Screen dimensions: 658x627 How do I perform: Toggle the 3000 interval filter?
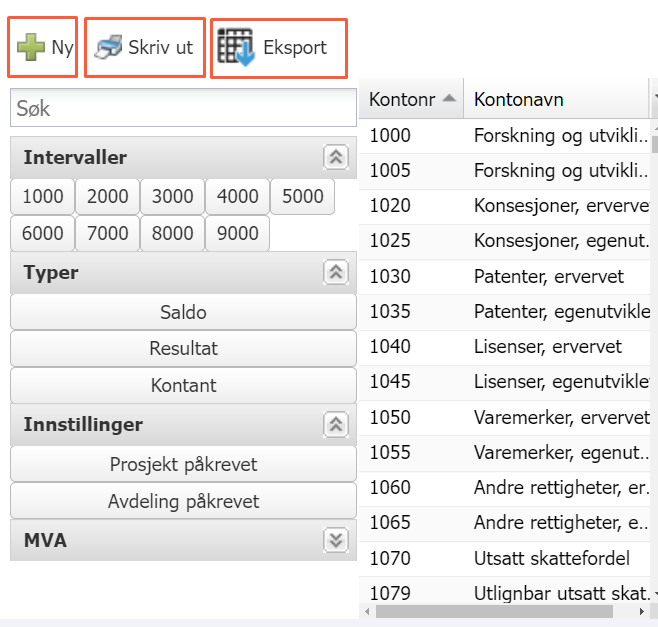[172, 196]
